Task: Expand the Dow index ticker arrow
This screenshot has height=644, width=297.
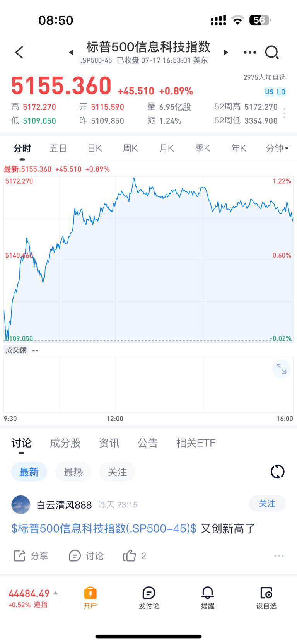Action: pyautogui.click(x=56, y=593)
